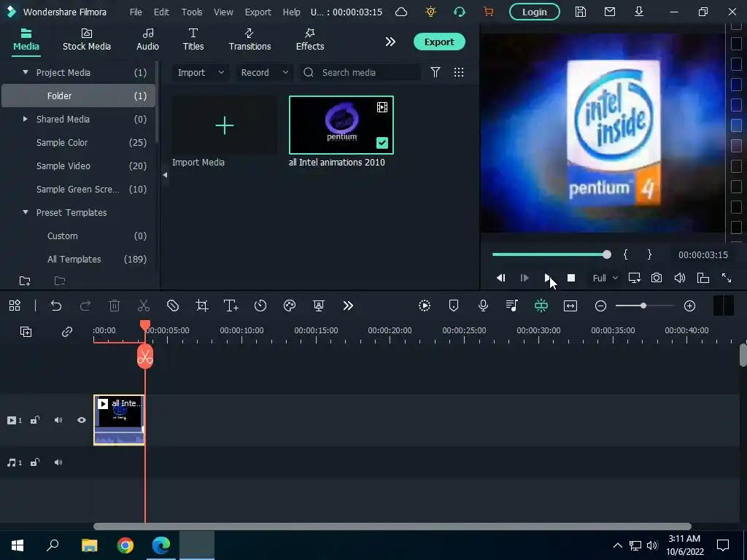Open the download manager icon
The image size is (747, 560).
point(639,12)
